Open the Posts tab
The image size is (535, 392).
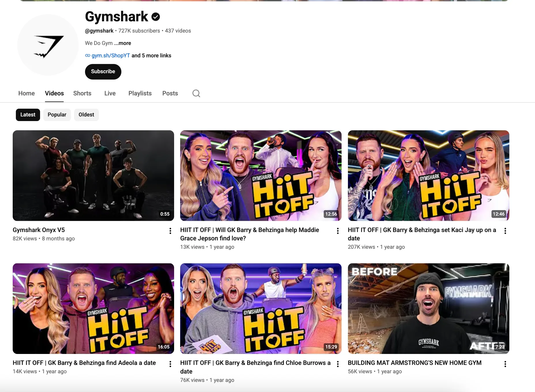tap(170, 93)
